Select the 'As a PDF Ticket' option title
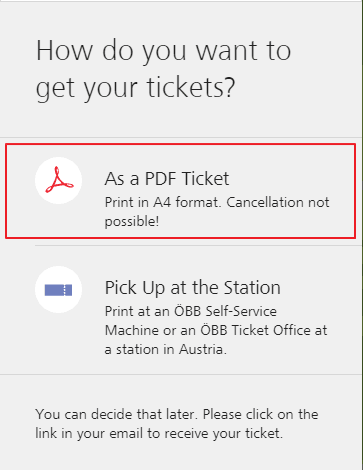 click(x=167, y=179)
